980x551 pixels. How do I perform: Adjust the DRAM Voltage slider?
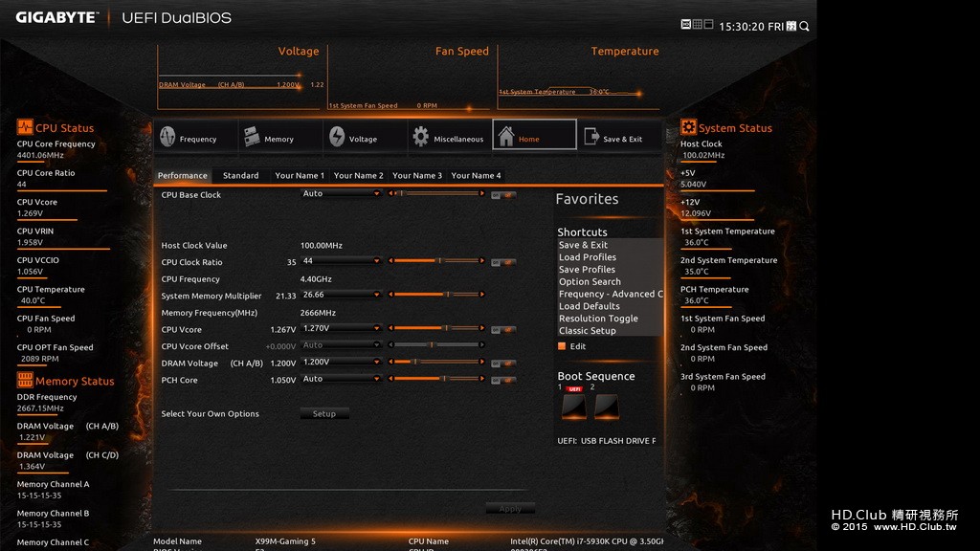(x=436, y=362)
